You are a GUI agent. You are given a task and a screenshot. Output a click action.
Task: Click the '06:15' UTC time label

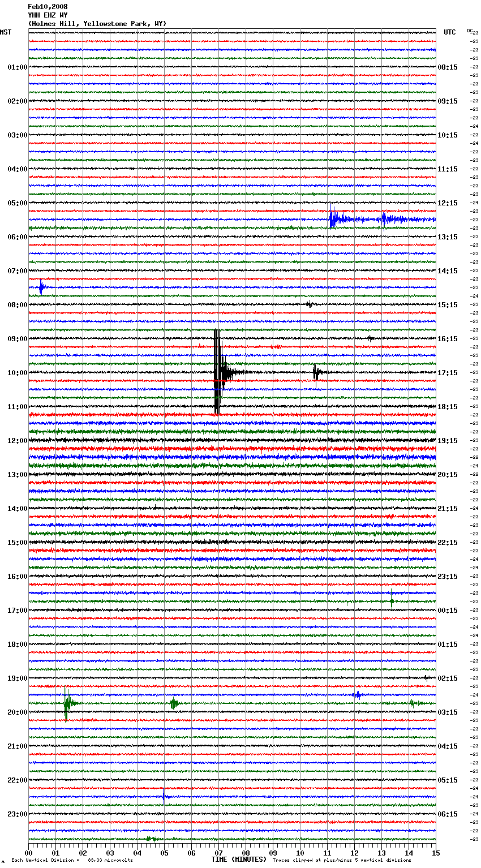click(x=448, y=814)
